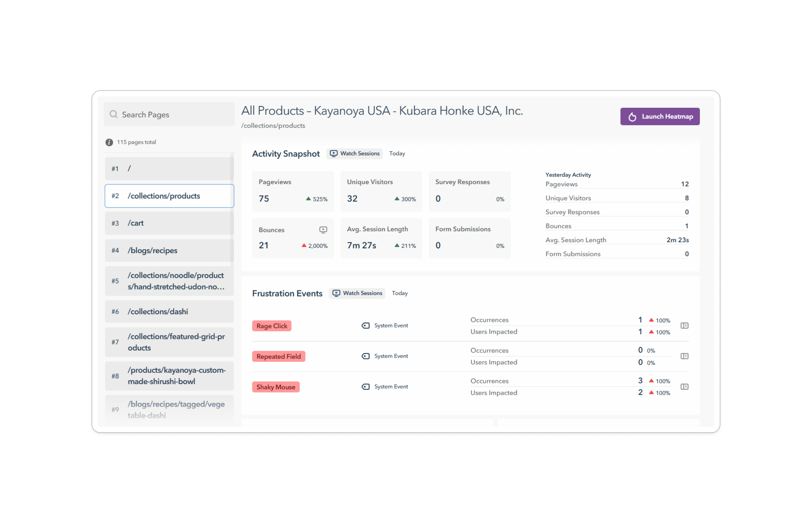The width and height of the screenshot is (812, 526).
Task: Watch Sessions for Frustration Events
Action: 357,293
